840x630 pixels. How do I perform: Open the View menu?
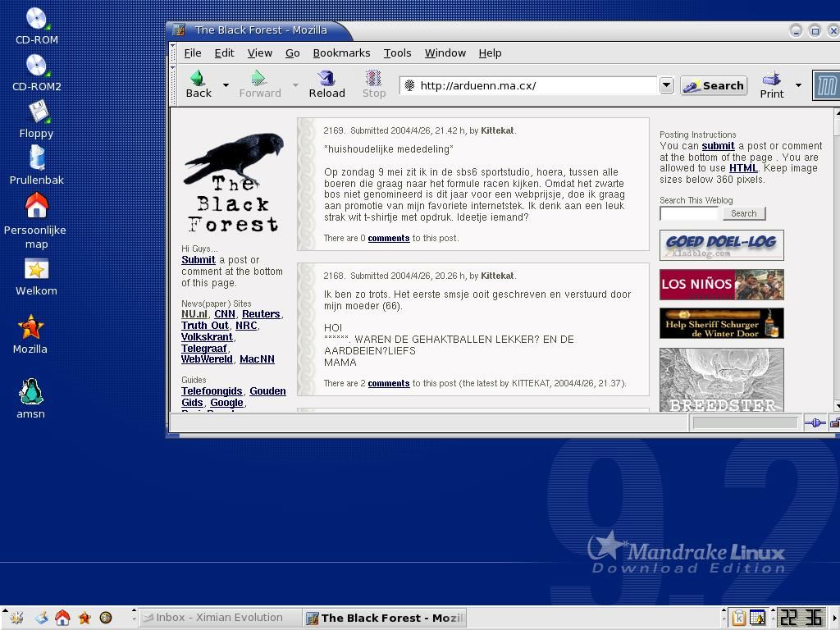pyautogui.click(x=260, y=53)
